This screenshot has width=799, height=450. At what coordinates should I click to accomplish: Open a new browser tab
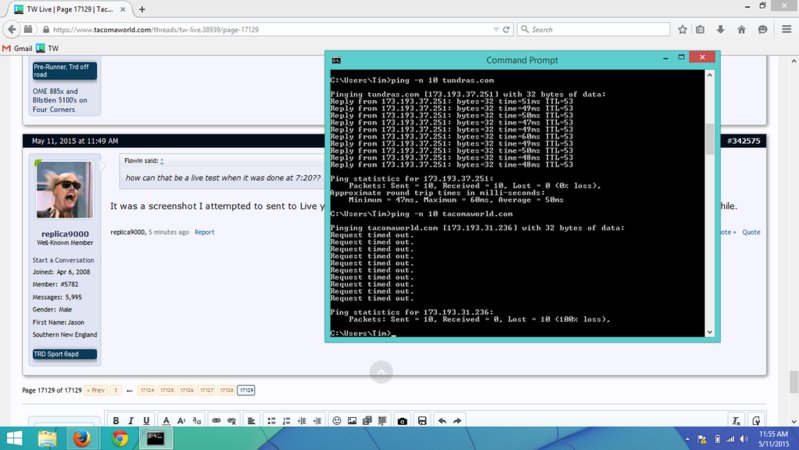tap(142, 9)
